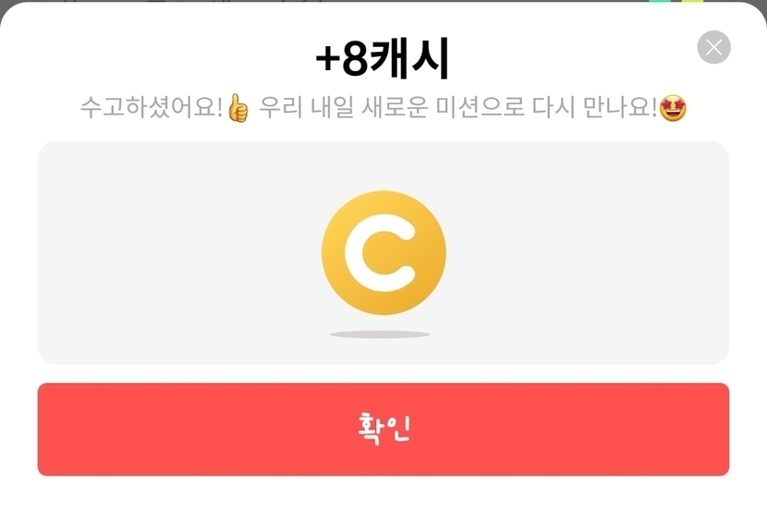Tap the dimmed area above the popup sheet
Screen dimensions: 767x532
pos(343,2)
